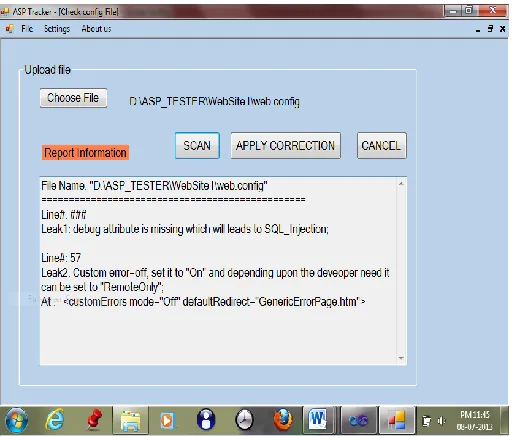Click the Choose File button

click(x=73, y=98)
